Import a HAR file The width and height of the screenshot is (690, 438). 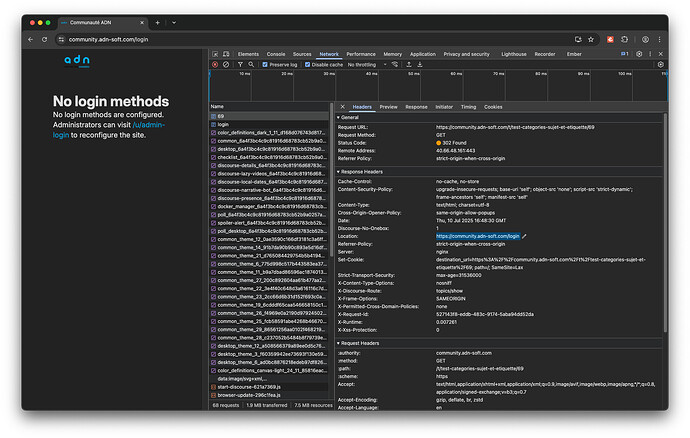point(409,65)
